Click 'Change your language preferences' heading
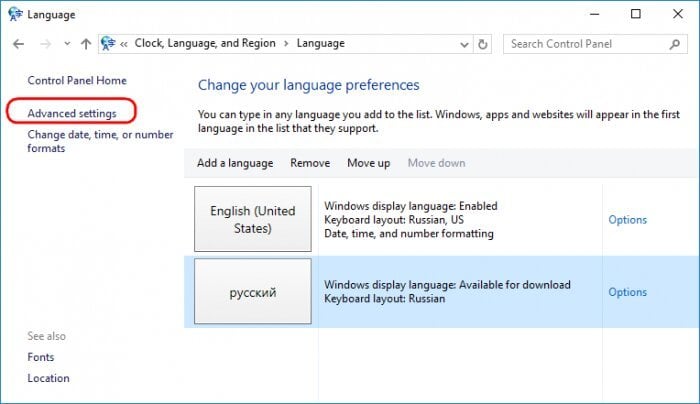This screenshot has width=700, height=404. pyautogui.click(x=308, y=85)
